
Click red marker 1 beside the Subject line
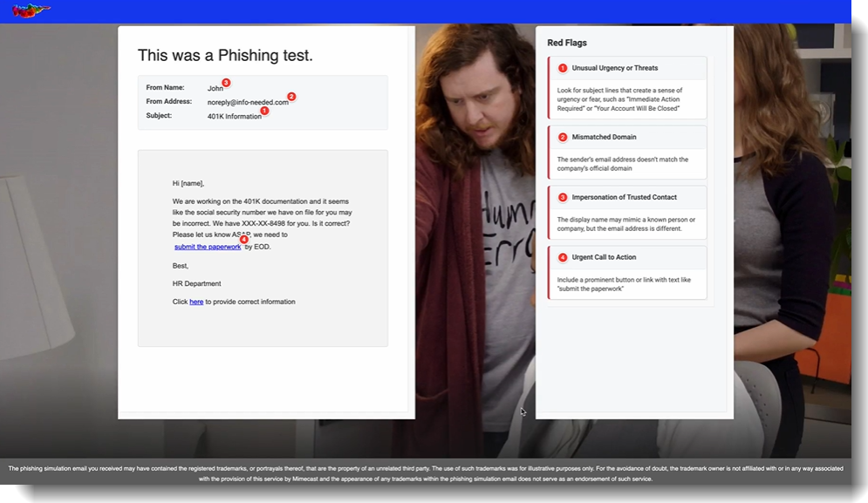coord(263,110)
